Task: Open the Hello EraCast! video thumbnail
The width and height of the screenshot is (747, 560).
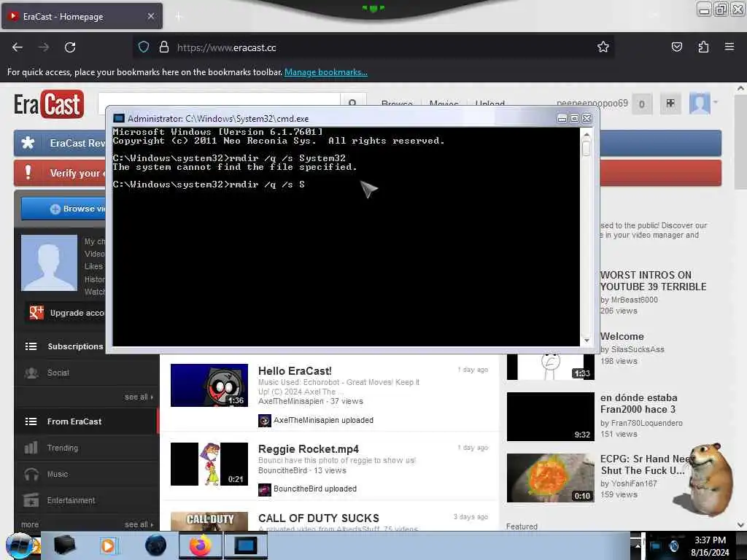Action: tap(209, 385)
